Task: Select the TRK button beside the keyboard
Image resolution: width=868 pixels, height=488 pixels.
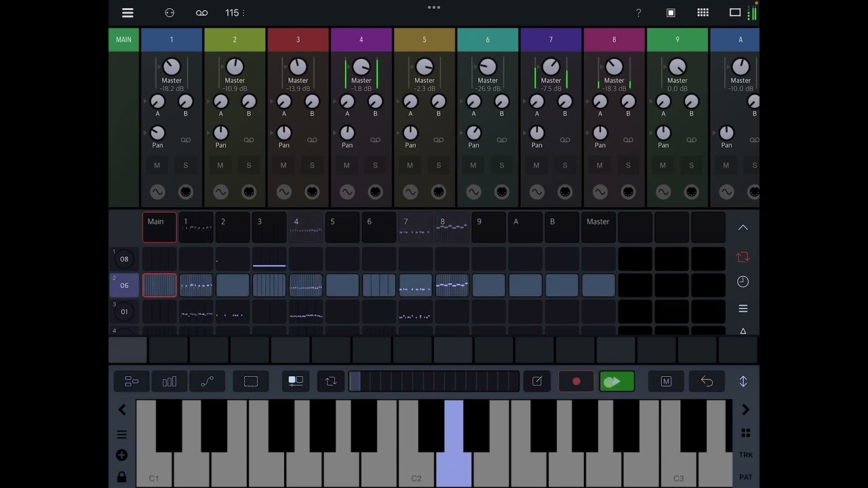Action: (x=745, y=455)
